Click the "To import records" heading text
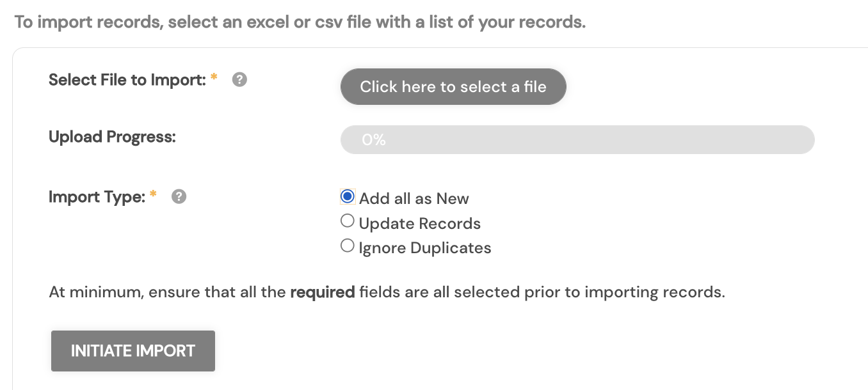Screen dimensions: 868x390 point(300,22)
